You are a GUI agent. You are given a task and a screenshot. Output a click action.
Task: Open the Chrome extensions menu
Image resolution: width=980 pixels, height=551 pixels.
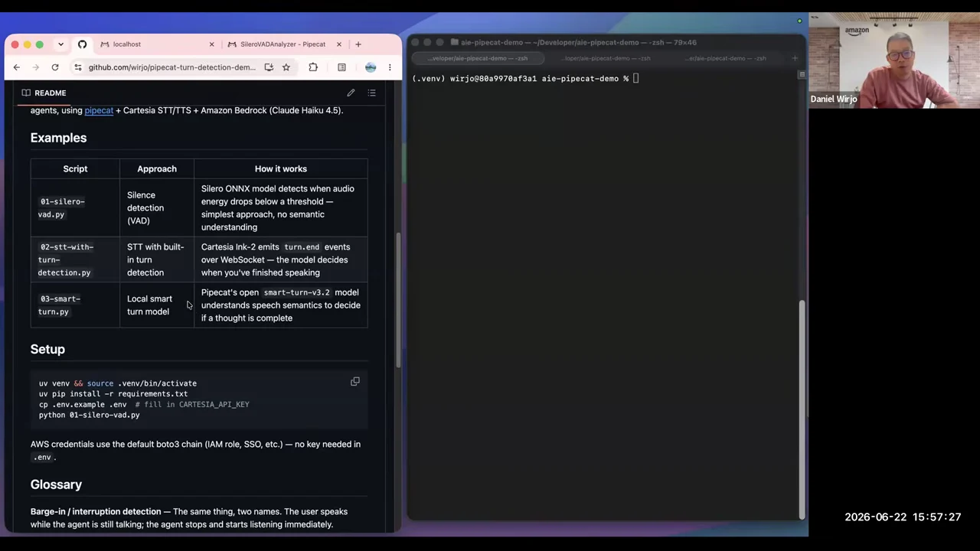[x=313, y=67]
